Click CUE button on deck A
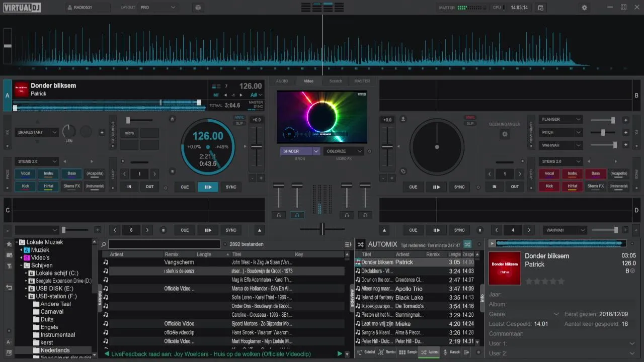The width and height of the screenshot is (644, 362). point(185,187)
